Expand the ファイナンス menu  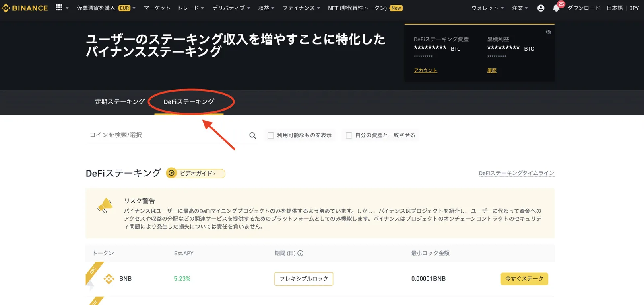point(301,8)
